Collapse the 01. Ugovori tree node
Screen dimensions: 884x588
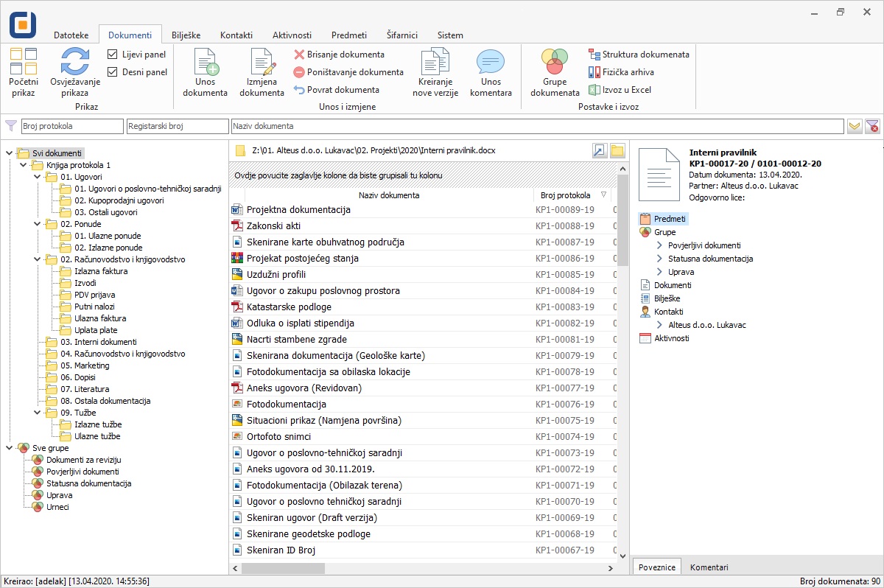click(x=37, y=177)
